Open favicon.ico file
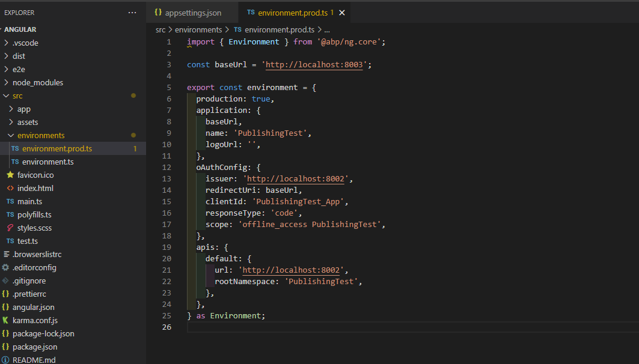Image resolution: width=639 pixels, height=364 pixels. pos(35,175)
